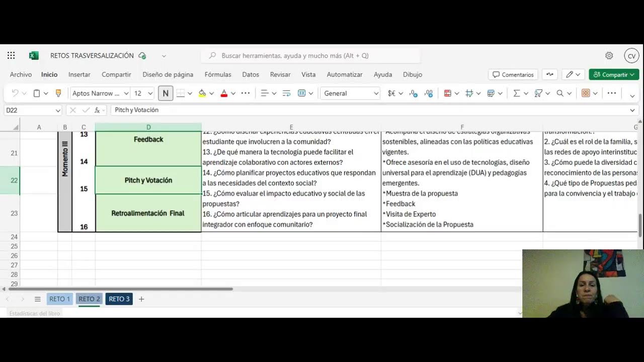Click the horizontal scrollbar

[121, 289]
